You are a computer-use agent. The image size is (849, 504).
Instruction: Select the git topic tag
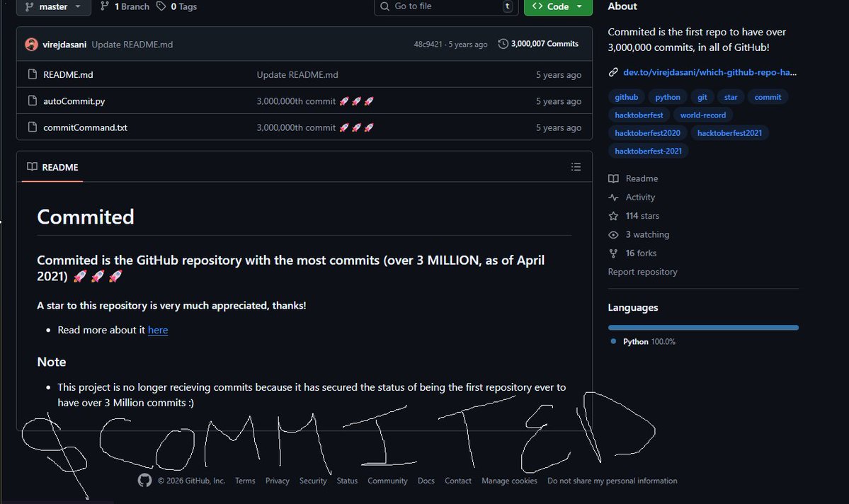[x=702, y=97]
